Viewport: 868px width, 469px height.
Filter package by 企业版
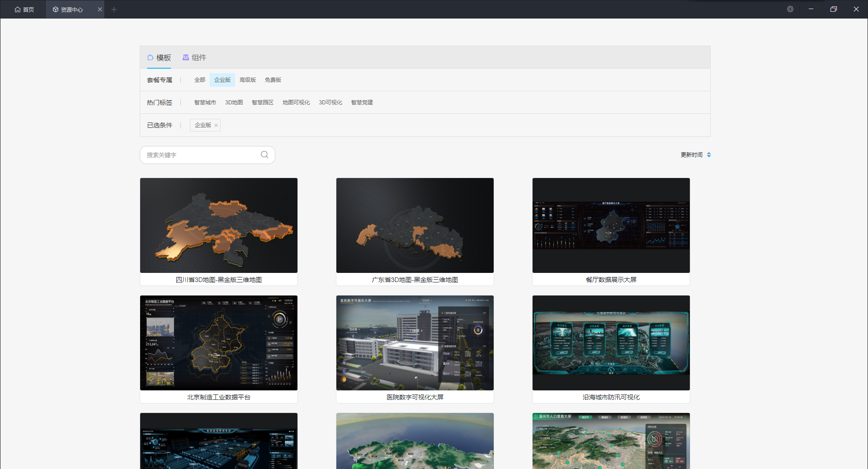point(222,80)
